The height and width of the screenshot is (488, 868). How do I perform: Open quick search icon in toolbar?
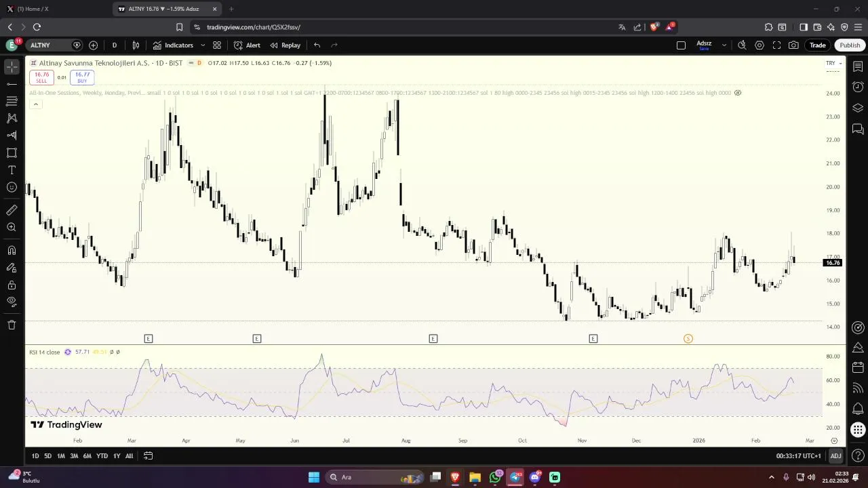pos(742,45)
